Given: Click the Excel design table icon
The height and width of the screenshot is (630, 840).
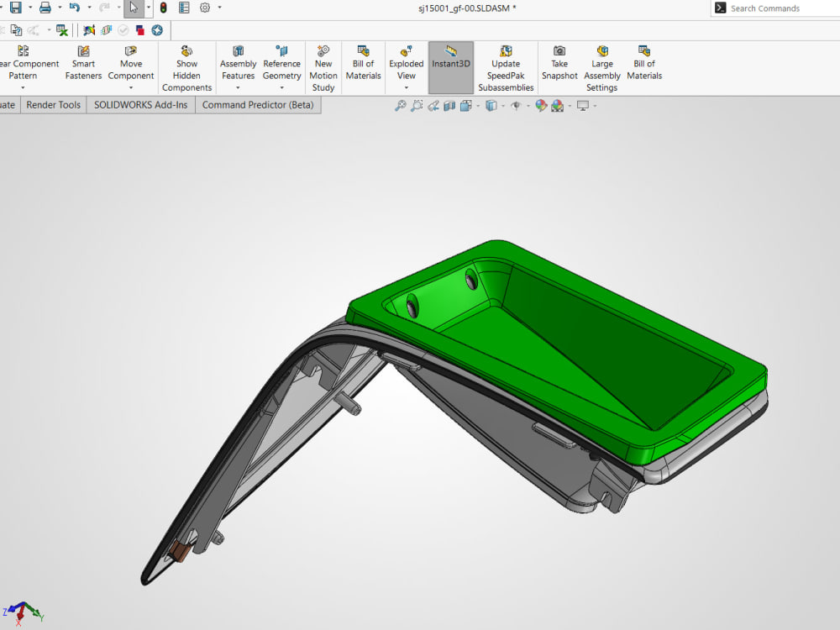Looking at the screenshot, I should pyautogui.click(x=62, y=30).
